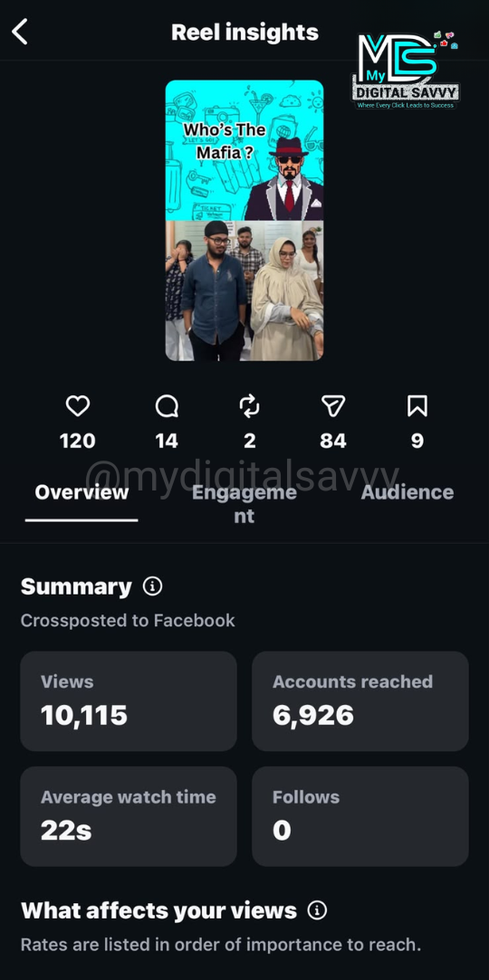The width and height of the screenshot is (489, 980).
Task: Open info icon beside What affects your views
Action: click(317, 910)
